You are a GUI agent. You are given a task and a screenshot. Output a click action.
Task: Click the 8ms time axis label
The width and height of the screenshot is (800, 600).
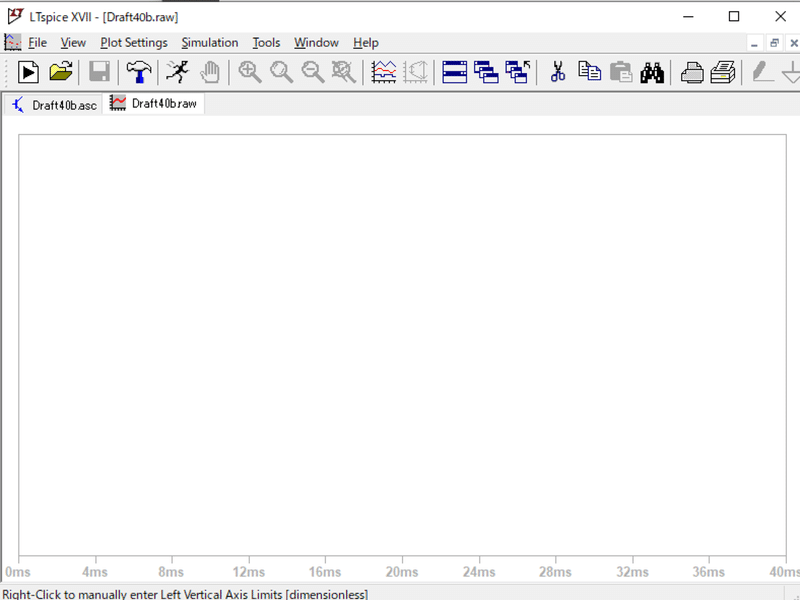[x=171, y=572]
